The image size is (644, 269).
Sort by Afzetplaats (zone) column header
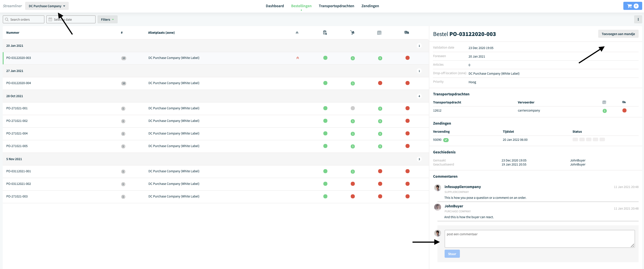(x=161, y=33)
